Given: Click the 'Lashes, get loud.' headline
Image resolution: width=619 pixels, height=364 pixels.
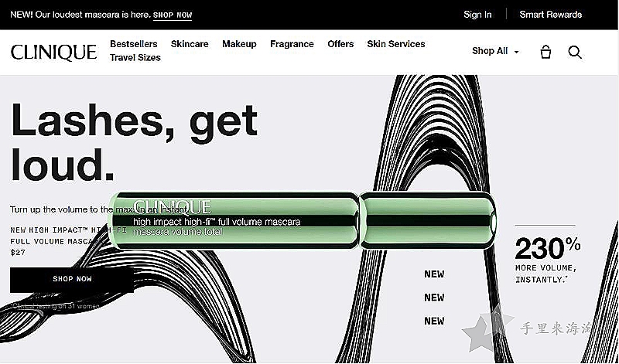Looking at the screenshot, I should click(134, 142).
